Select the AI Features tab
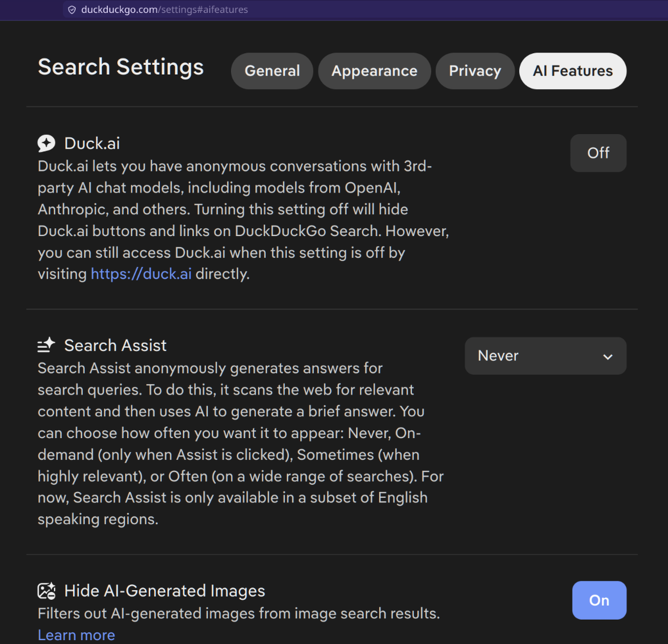This screenshot has width=668, height=644. point(572,71)
